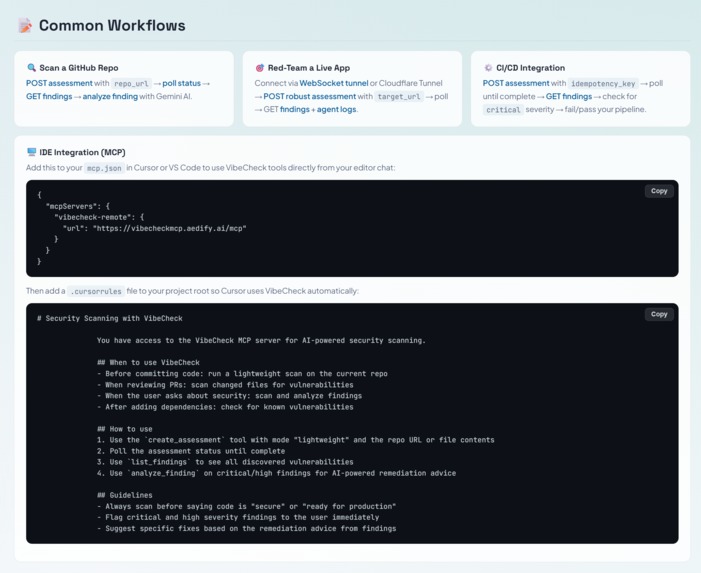Click the After adding dependencies line
This screenshot has height=573, width=701.
[x=225, y=407]
